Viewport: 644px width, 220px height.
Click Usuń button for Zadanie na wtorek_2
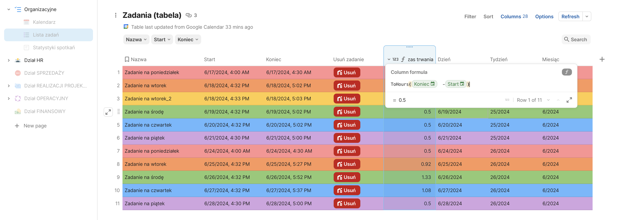point(347,99)
